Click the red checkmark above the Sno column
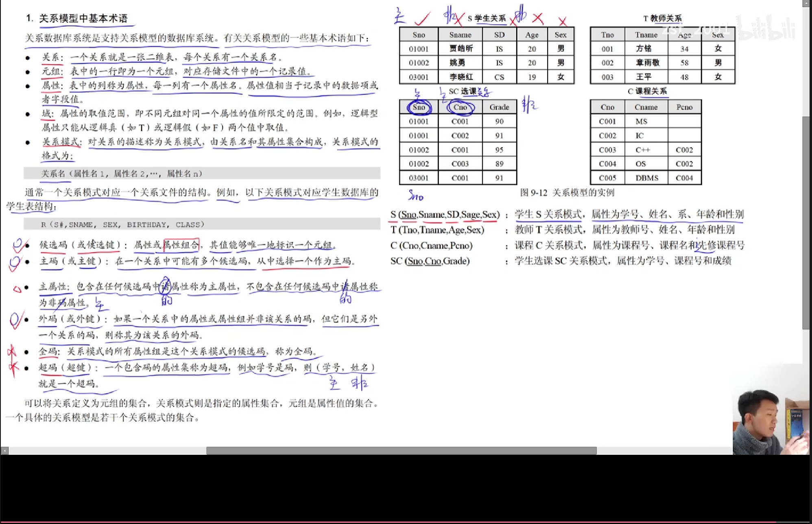 coord(422,19)
